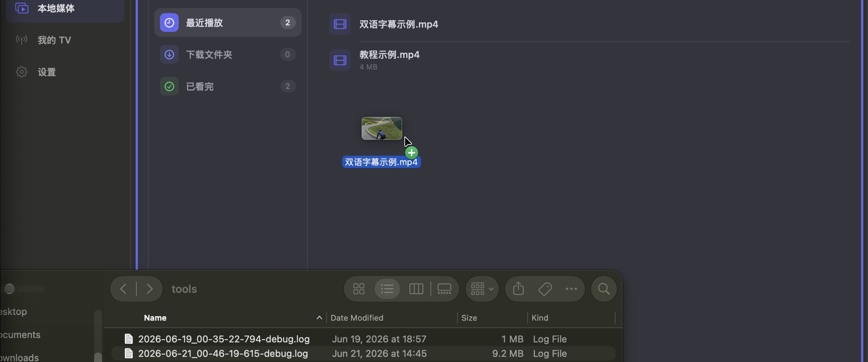Open 本地媒体 in the sidebar

click(65, 9)
